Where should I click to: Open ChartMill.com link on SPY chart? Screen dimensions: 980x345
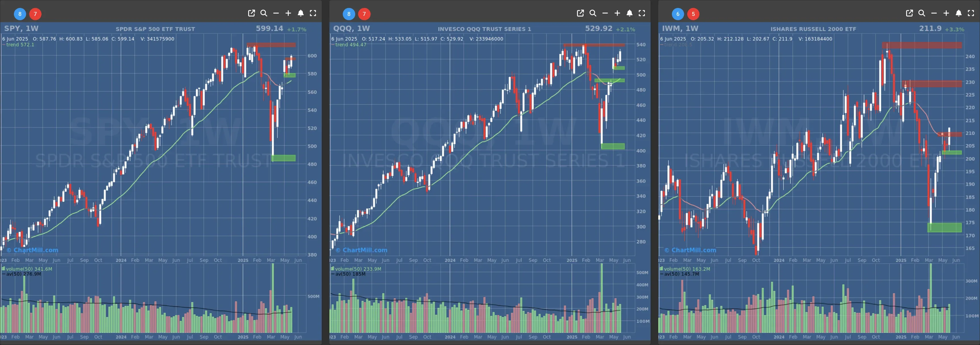click(x=33, y=250)
